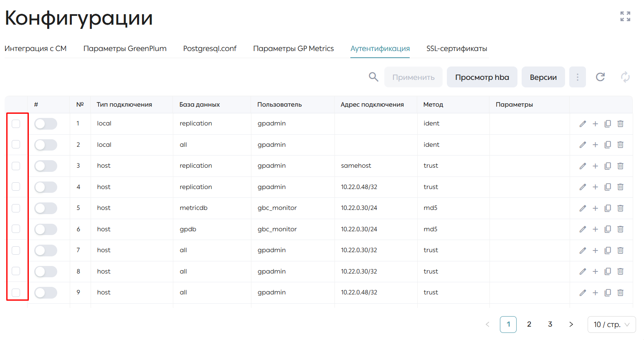
Task: Open the three-dots more actions menu
Action: click(578, 77)
